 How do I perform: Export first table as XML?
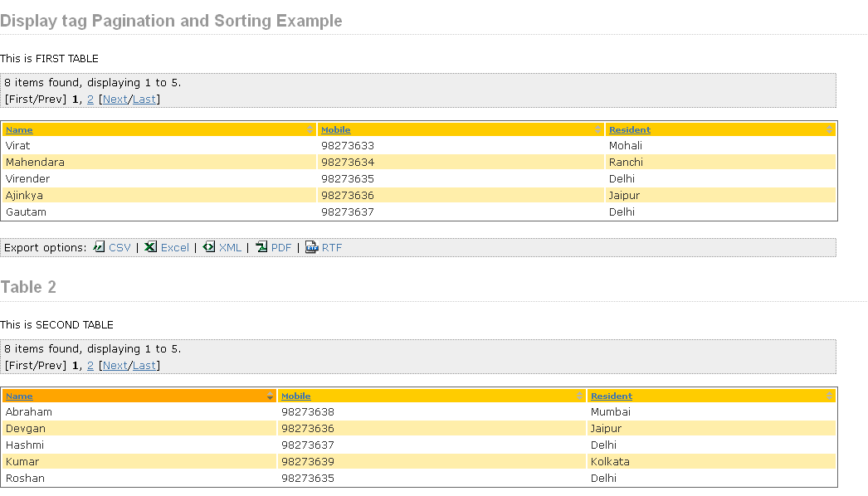point(231,247)
